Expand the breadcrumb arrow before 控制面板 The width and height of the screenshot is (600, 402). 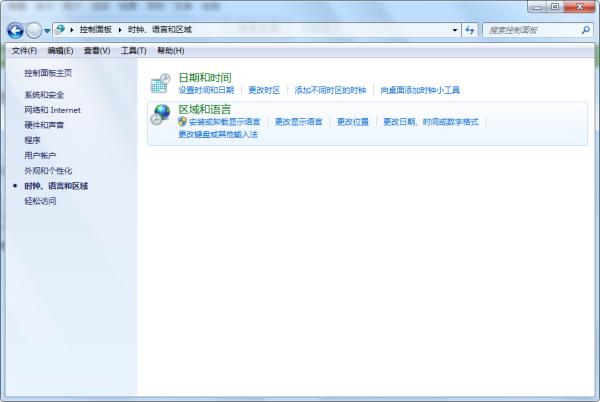coord(72,30)
